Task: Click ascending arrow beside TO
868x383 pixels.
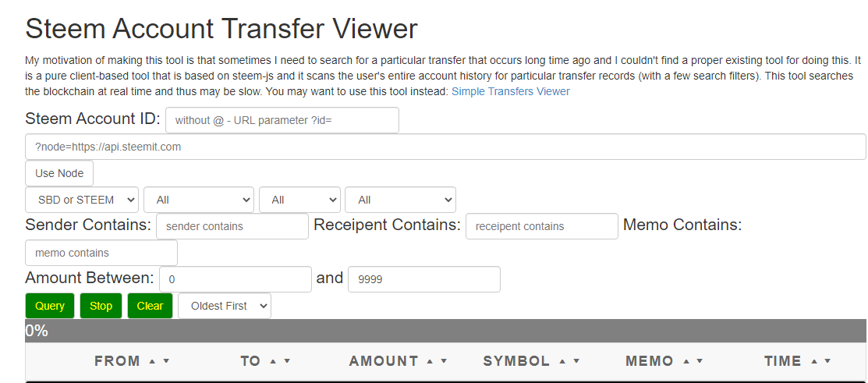Action: 273,361
